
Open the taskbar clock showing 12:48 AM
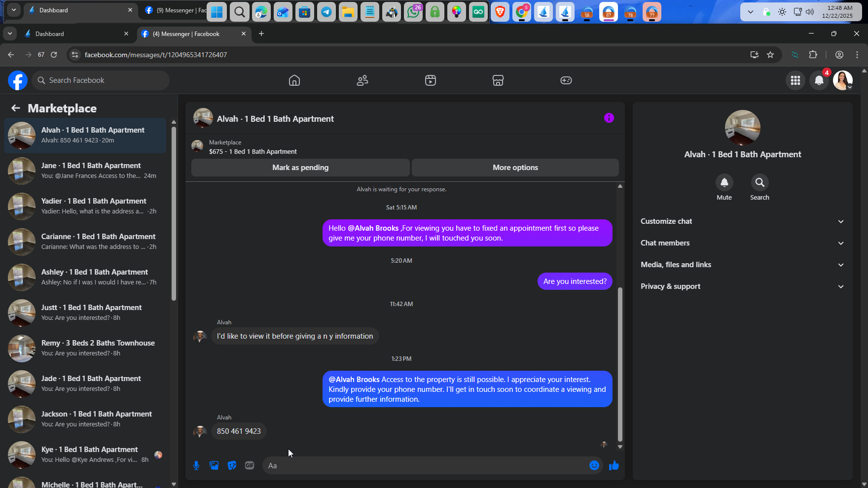pos(837,12)
